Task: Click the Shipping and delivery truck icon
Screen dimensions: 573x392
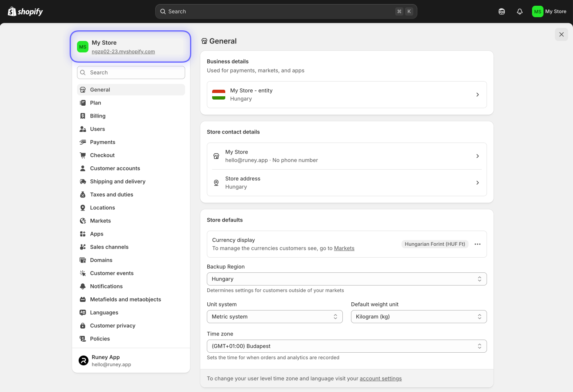Action: point(83,181)
